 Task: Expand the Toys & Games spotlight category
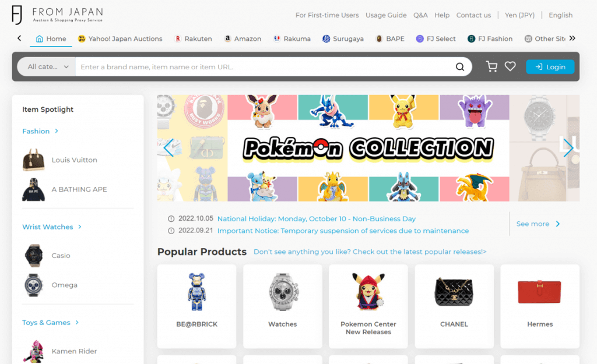(50, 323)
